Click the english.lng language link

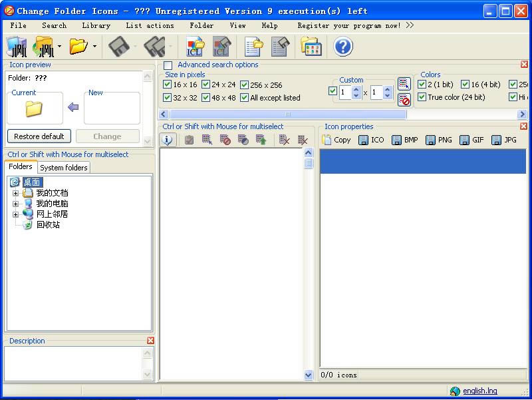click(x=479, y=391)
